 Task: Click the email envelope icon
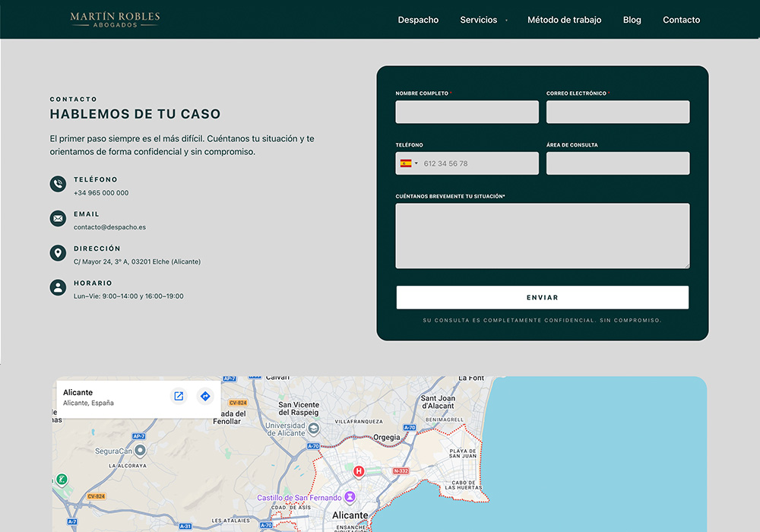coord(59,219)
